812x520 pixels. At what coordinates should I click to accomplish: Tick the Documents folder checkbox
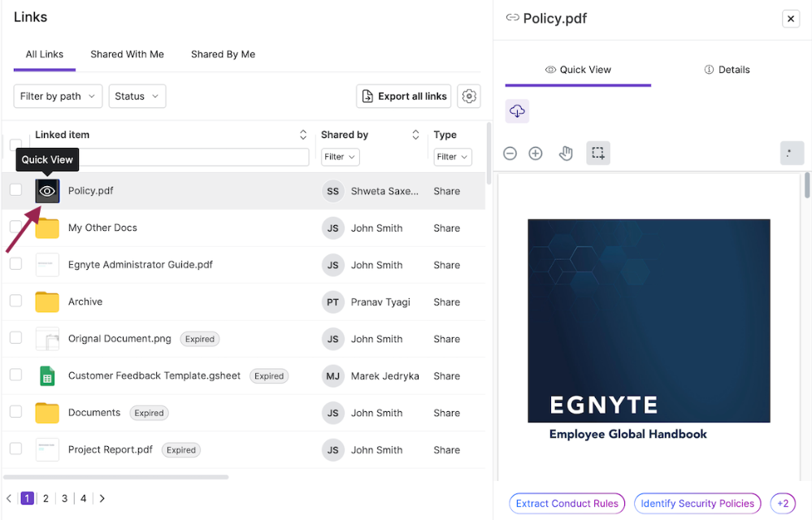[16, 412]
